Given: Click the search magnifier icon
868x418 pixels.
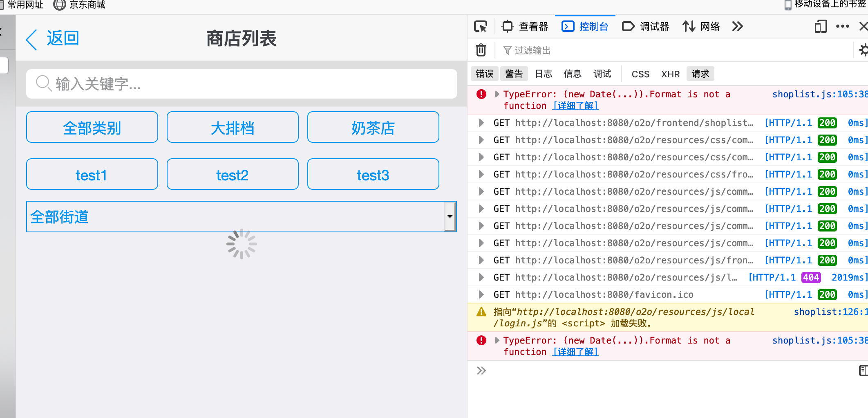Looking at the screenshot, I should [43, 83].
